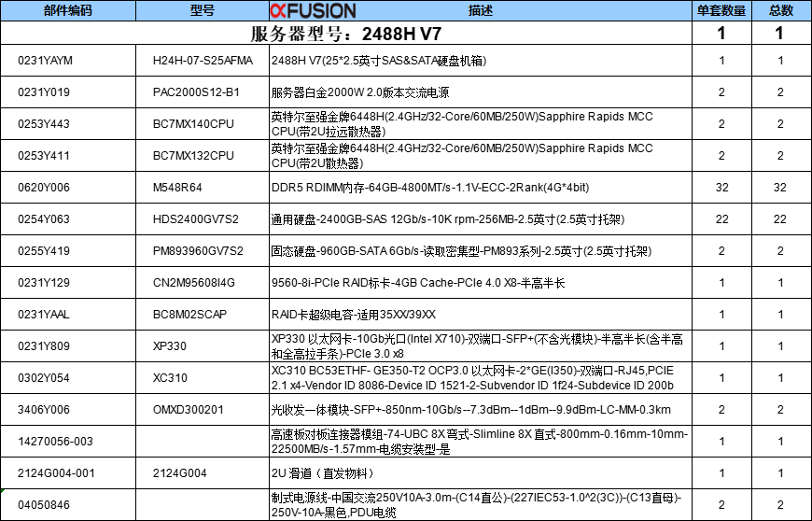Select the 总数 column header

[781, 10]
